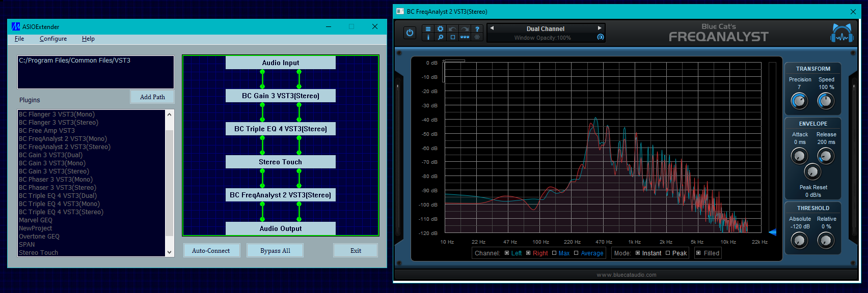Click the three-dots icon in FreqAnalyst toolbar
The image size is (868, 293).
[465, 37]
